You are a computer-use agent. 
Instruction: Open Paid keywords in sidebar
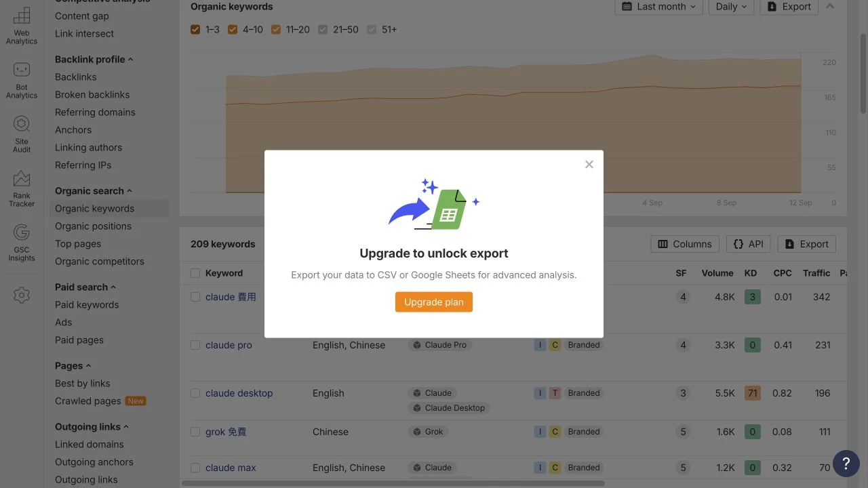(x=87, y=305)
